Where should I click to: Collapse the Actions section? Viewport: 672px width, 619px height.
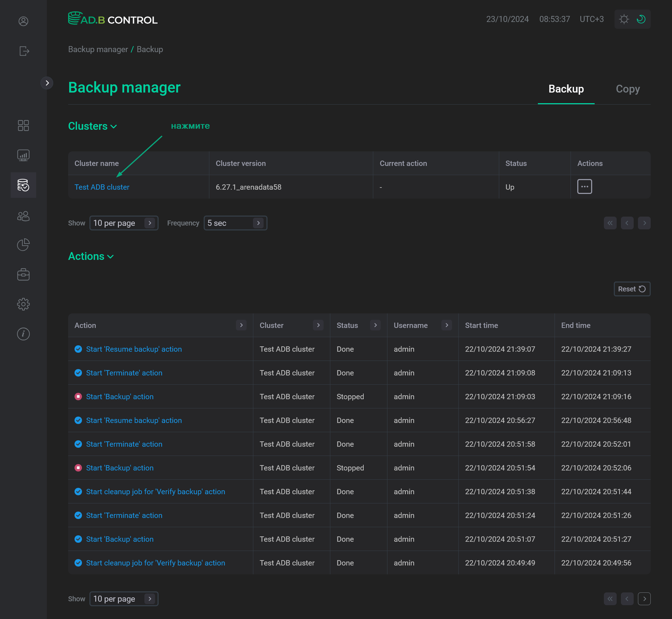pyautogui.click(x=91, y=256)
